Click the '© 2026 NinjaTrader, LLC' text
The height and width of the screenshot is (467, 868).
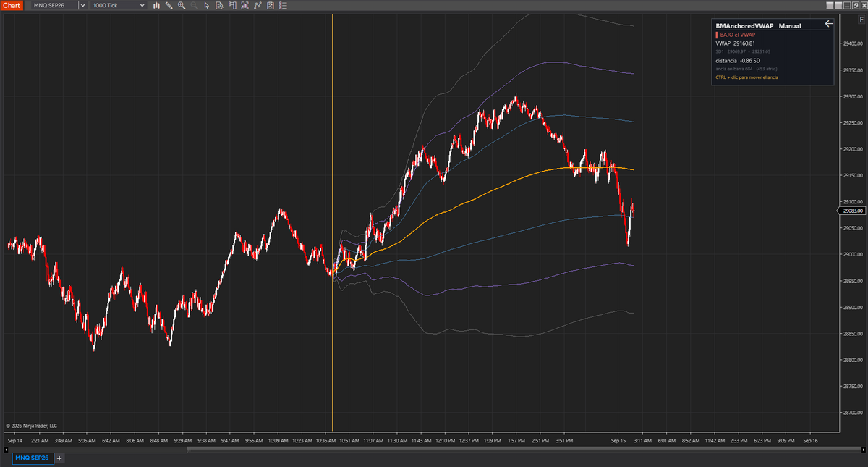pos(31,426)
